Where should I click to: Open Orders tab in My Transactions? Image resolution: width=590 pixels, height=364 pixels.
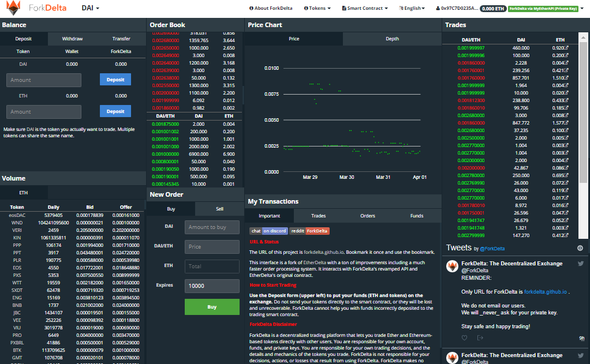tap(368, 216)
